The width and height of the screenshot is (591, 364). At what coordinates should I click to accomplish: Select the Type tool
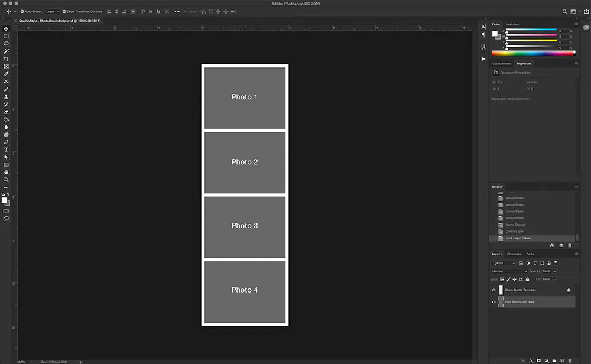coord(6,149)
